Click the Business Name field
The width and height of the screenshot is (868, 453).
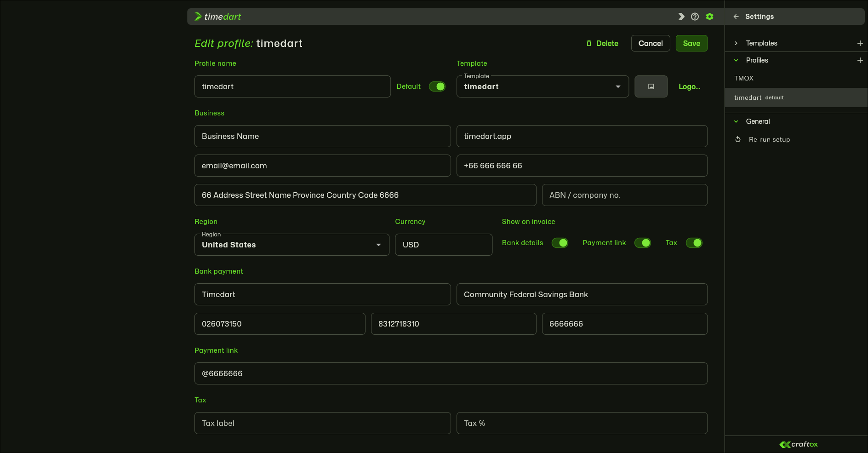(322, 136)
